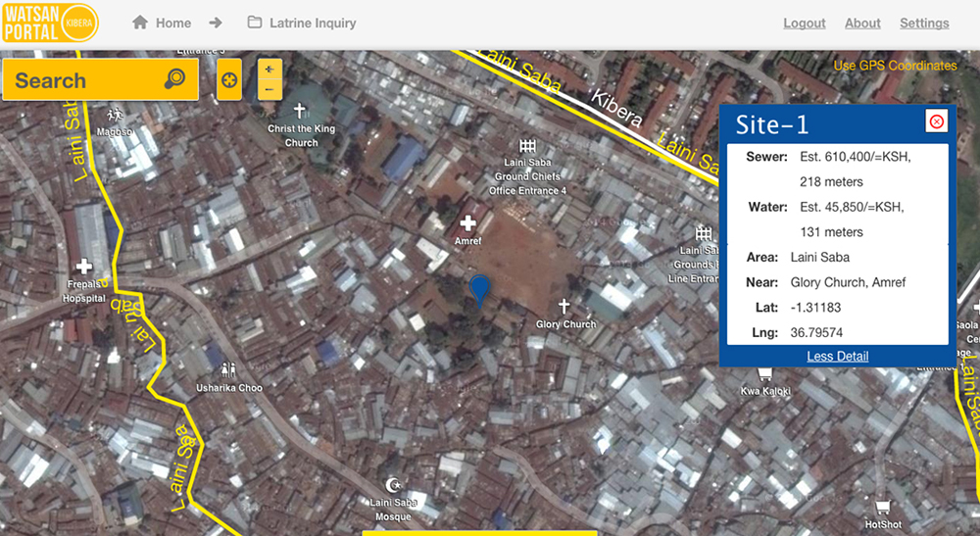Zoom out with the minus button
Viewport: 980px width, 536px height.
click(269, 89)
